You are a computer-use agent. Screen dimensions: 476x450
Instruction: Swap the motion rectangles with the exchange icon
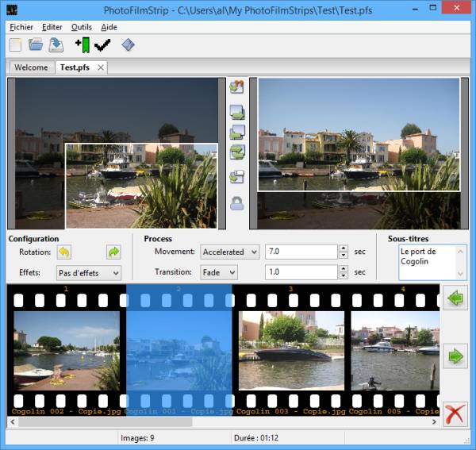click(x=237, y=152)
